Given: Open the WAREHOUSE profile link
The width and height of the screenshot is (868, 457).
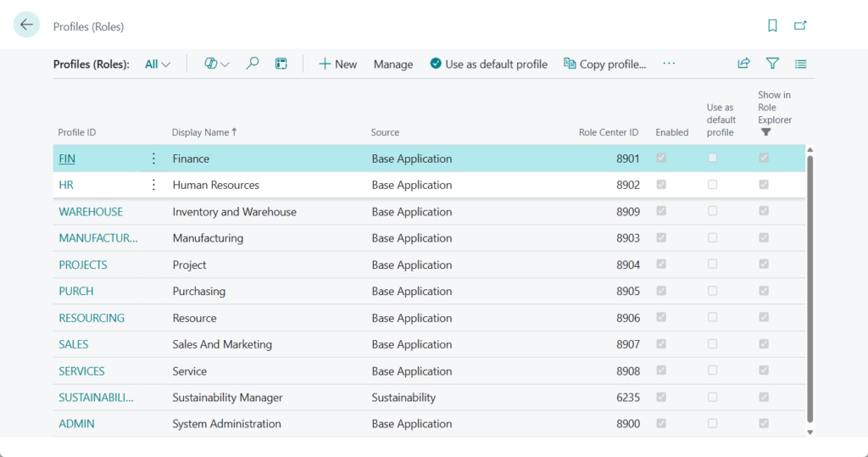Looking at the screenshot, I should tap(91, 212).
